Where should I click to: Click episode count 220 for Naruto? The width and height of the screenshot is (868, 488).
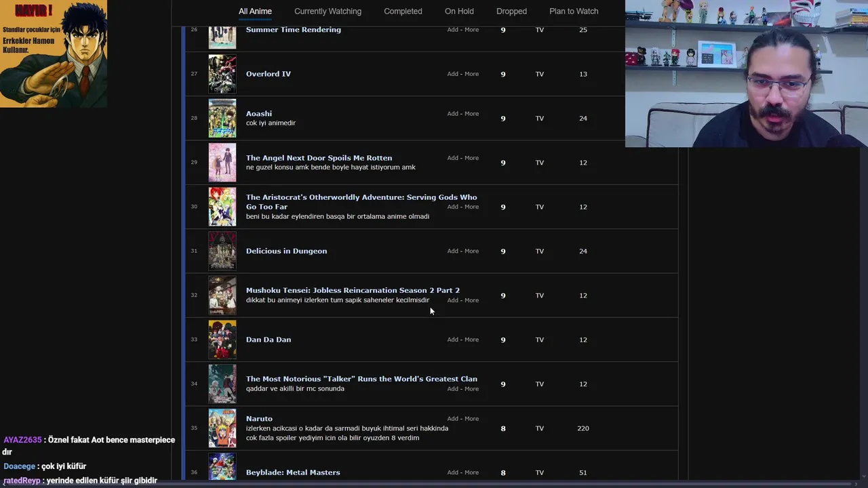583,428
